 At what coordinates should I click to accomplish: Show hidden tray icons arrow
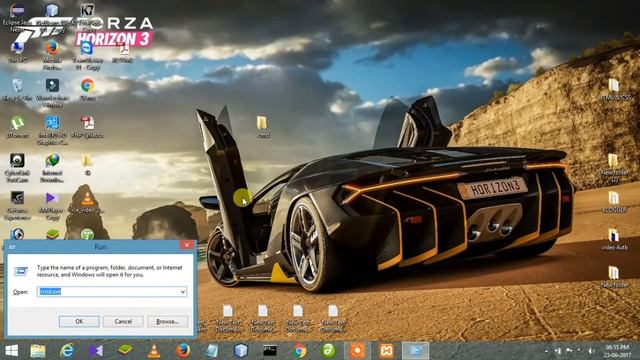(546, 351)
